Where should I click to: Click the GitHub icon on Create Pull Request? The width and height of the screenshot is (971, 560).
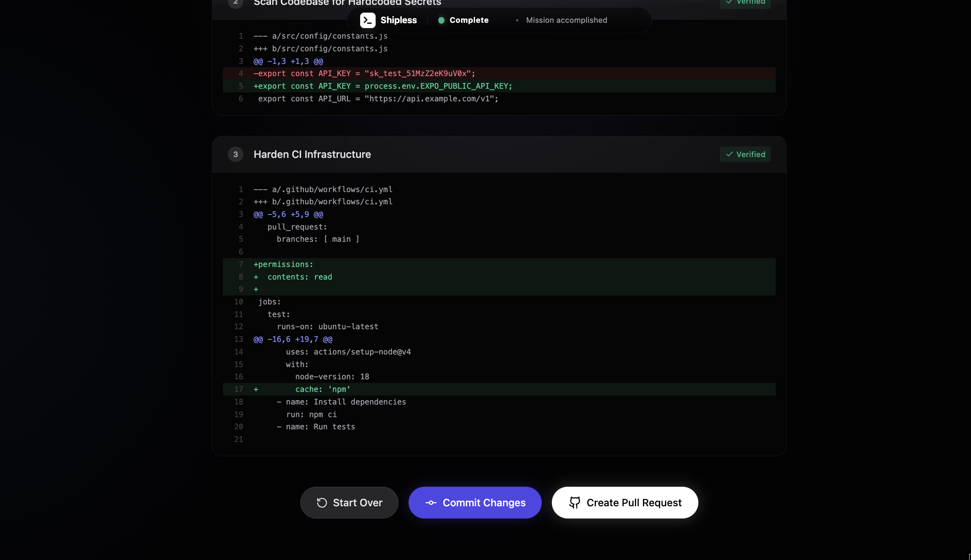575,503
